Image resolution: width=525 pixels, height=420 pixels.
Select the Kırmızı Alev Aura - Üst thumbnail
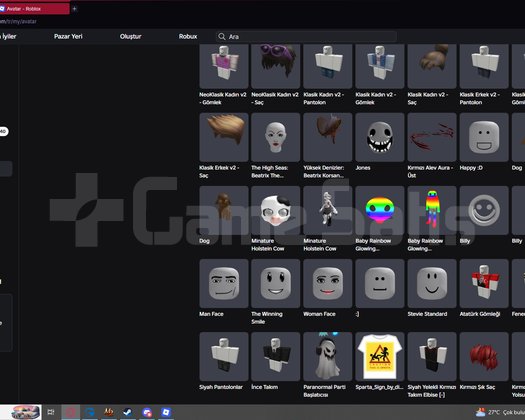point(432,137)
